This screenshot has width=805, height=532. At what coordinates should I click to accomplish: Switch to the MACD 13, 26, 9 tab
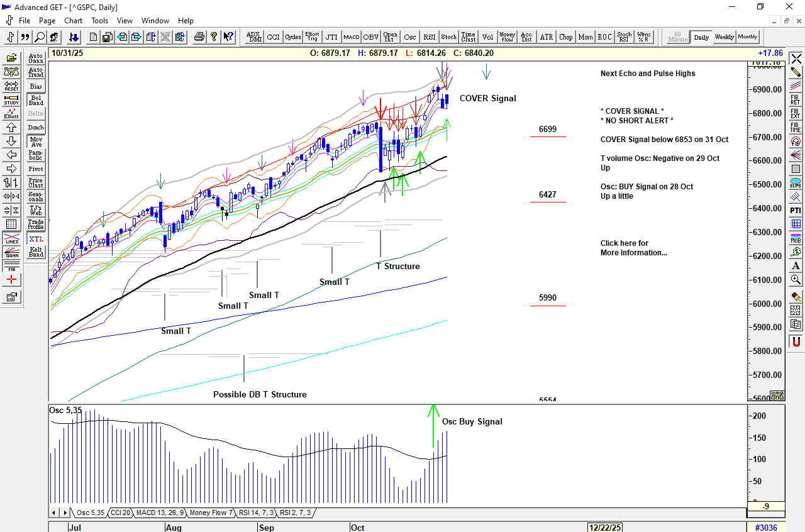[x=160, y=513]
